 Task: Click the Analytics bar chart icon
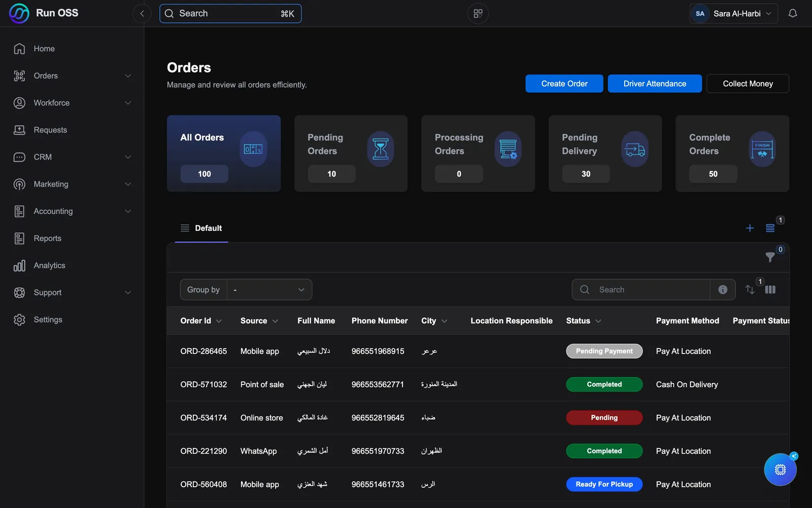pos(19,266)
